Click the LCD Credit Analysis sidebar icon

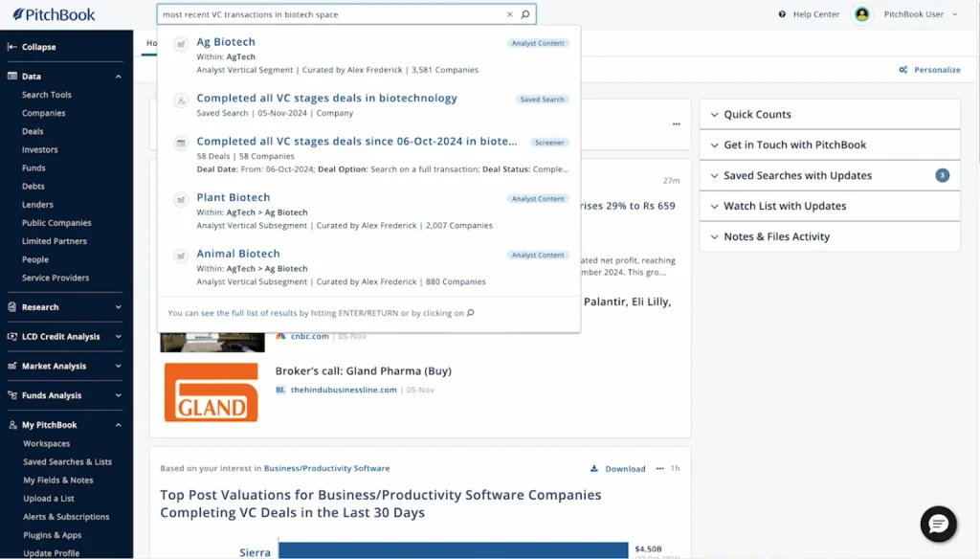click(x=12, y=336)
